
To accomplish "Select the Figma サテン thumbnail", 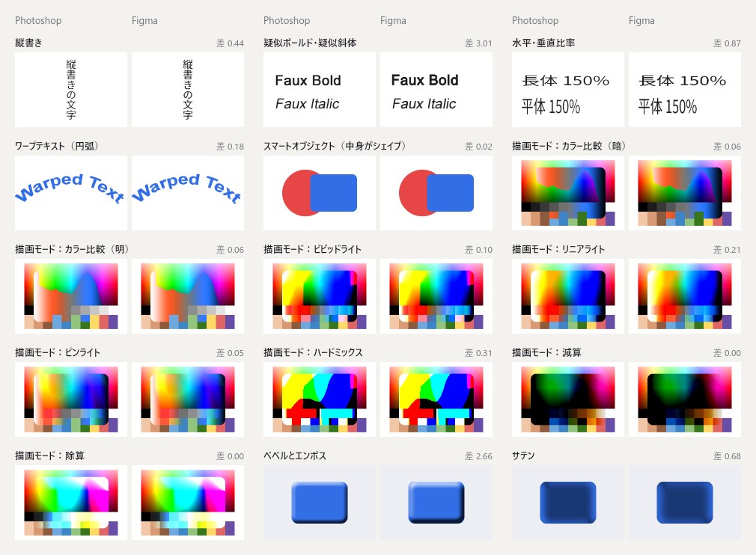I will [685, 503].
